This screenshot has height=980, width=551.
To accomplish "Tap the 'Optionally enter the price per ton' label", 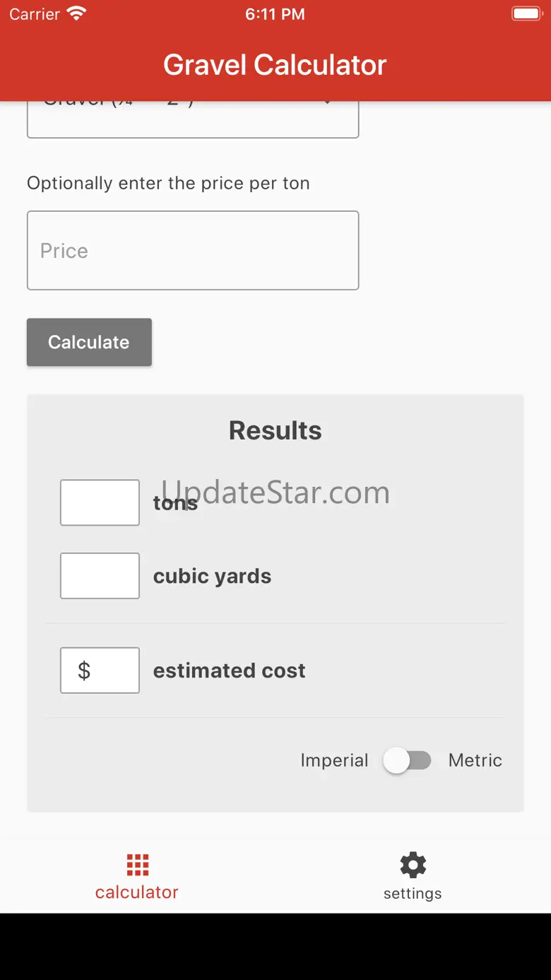I will click(x=168, y=183).
